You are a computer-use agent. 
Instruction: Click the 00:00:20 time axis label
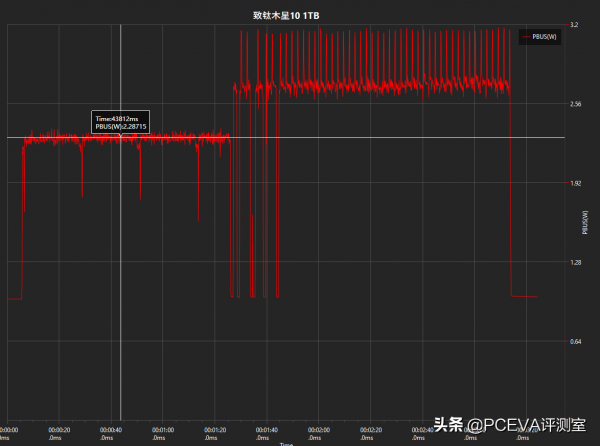[x=59, y=432]
